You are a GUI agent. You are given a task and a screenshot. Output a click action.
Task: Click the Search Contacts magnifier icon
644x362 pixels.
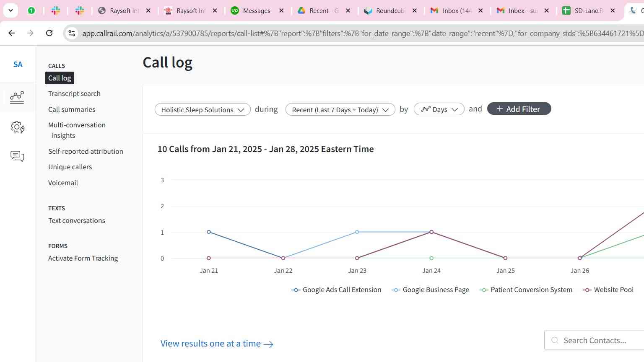[555, 340]
